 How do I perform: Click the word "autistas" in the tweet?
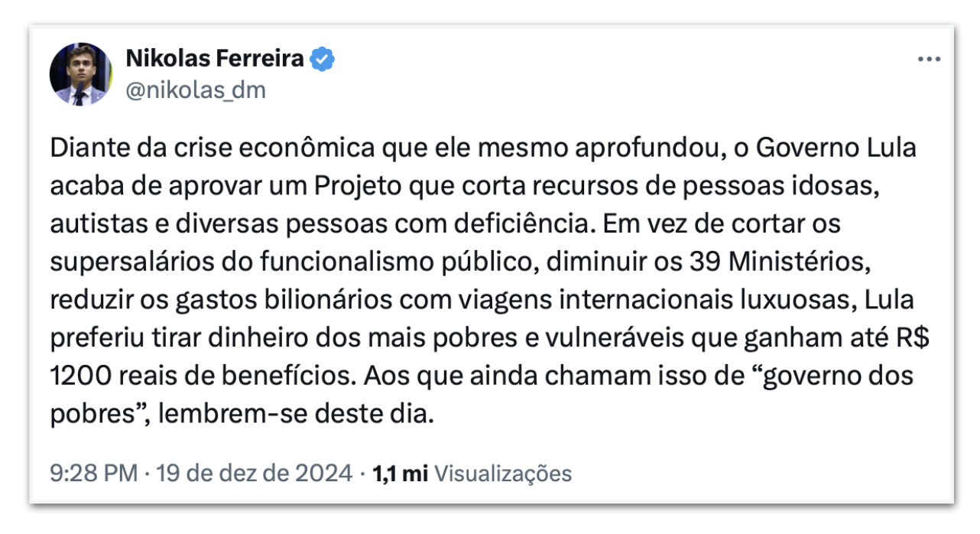95,223
